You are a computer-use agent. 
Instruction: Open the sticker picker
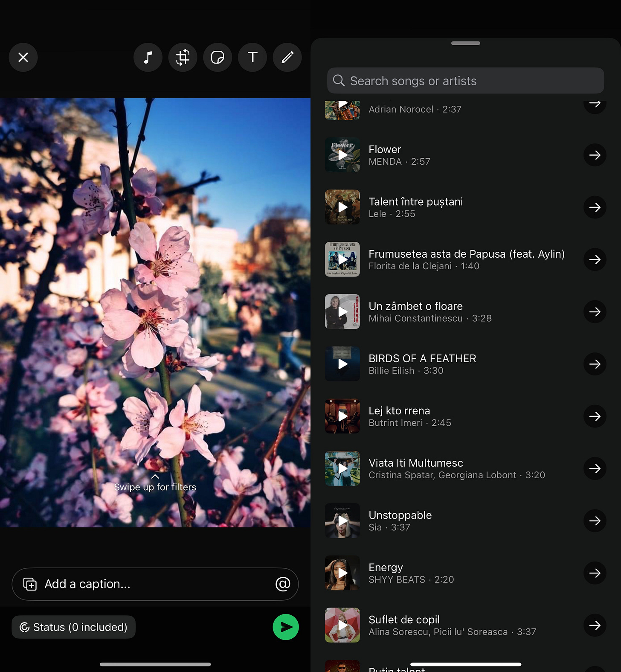coord(218,57)
